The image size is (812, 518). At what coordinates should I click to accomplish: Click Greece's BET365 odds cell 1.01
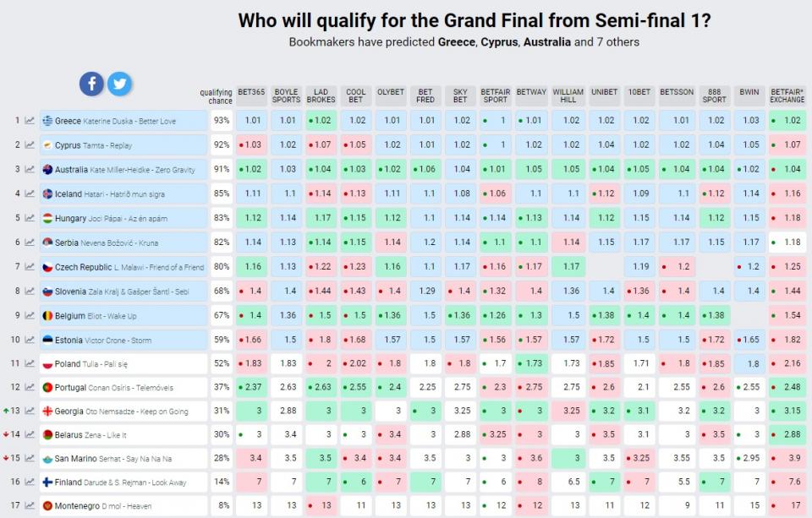[x=252, y=121]
